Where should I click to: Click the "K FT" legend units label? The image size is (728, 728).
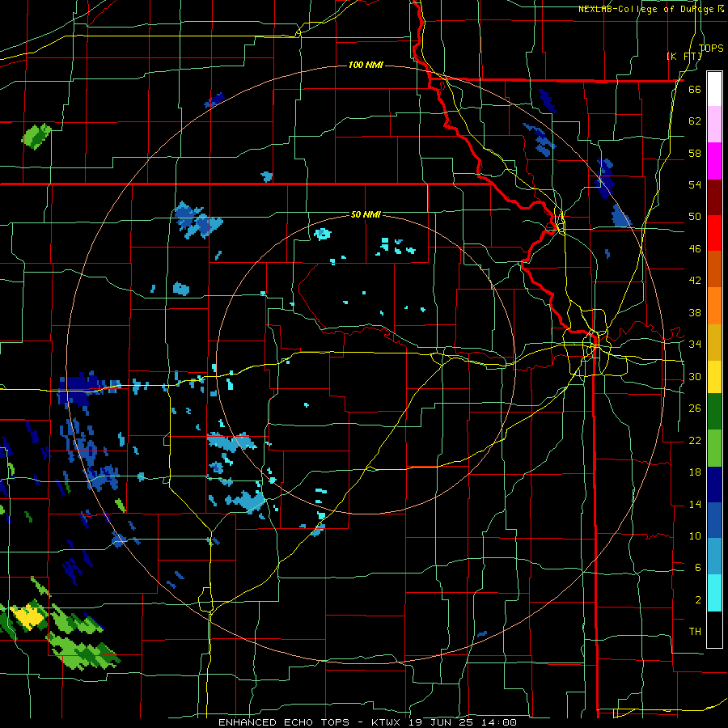(684, 56)
